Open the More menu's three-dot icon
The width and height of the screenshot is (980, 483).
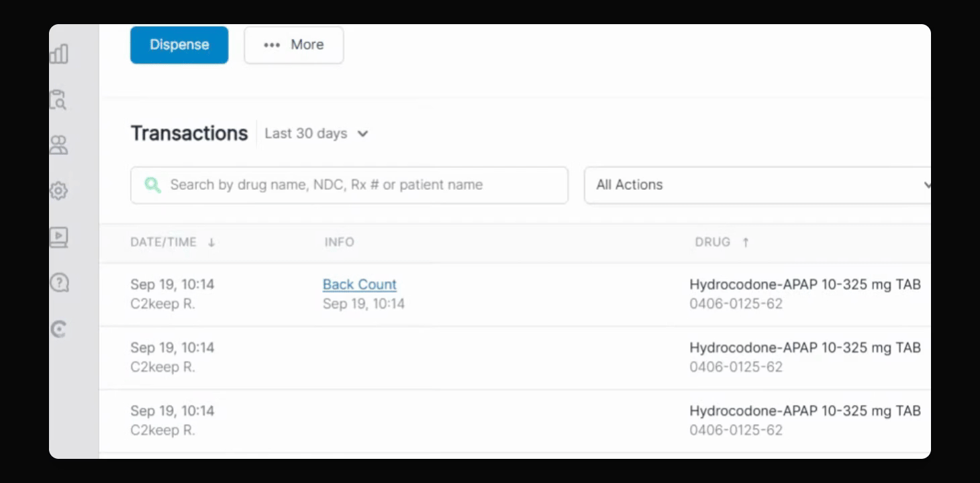[272, 45]
